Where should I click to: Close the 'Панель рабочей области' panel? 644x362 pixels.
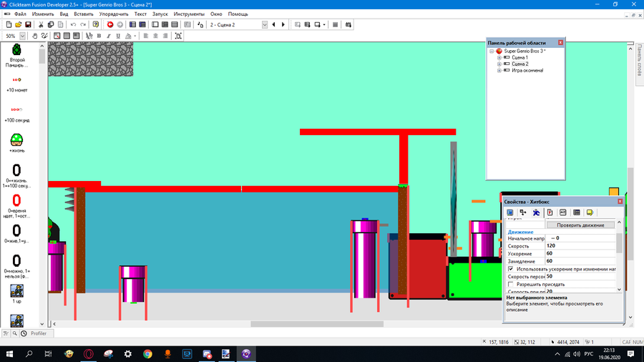pos(560,43)
